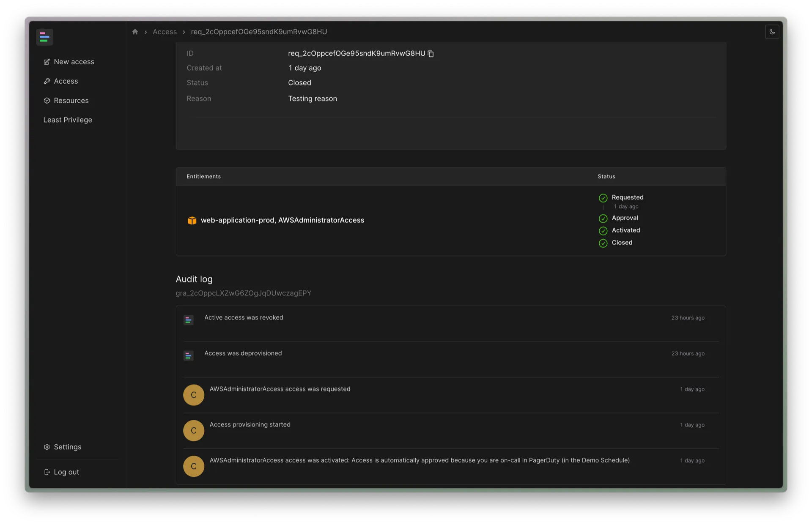Image resolution: width=812 pixels, height=525 pixels.
Task: Click the web-application-prod, AWSAdministratorAccess entitlement
Action: point(282,220)
